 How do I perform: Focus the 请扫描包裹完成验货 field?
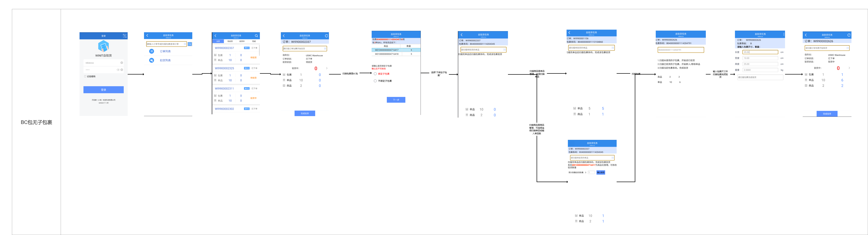[x=760, y=77]
